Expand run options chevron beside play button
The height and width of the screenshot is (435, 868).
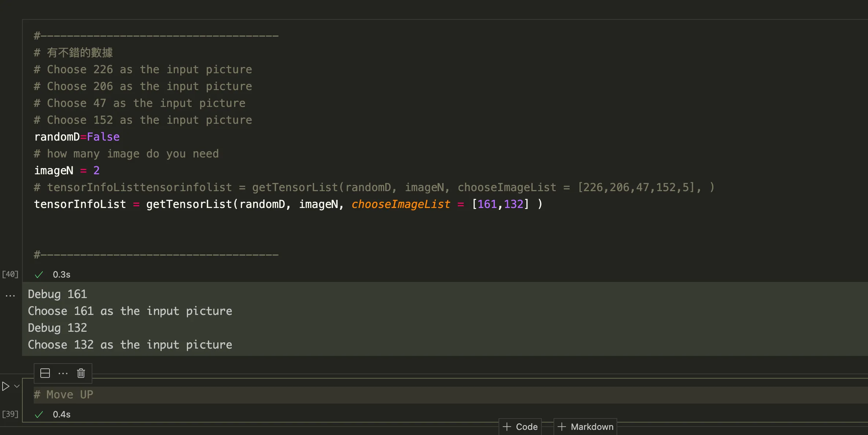click(17, 386)
